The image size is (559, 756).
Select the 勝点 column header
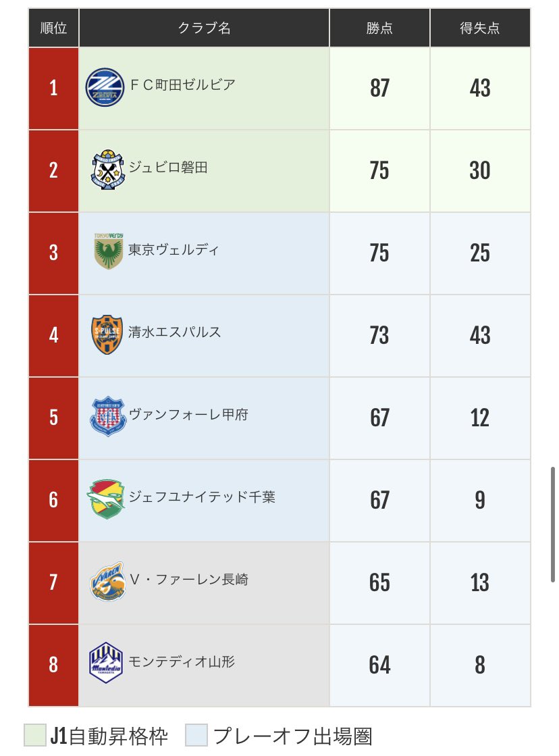[x=379, y=28]
